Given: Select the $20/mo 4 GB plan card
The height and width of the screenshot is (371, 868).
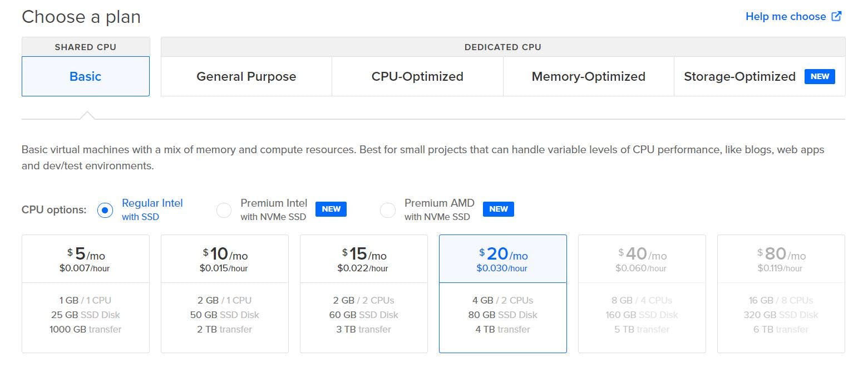Looking at the screenshot, I should click(503, 294).
